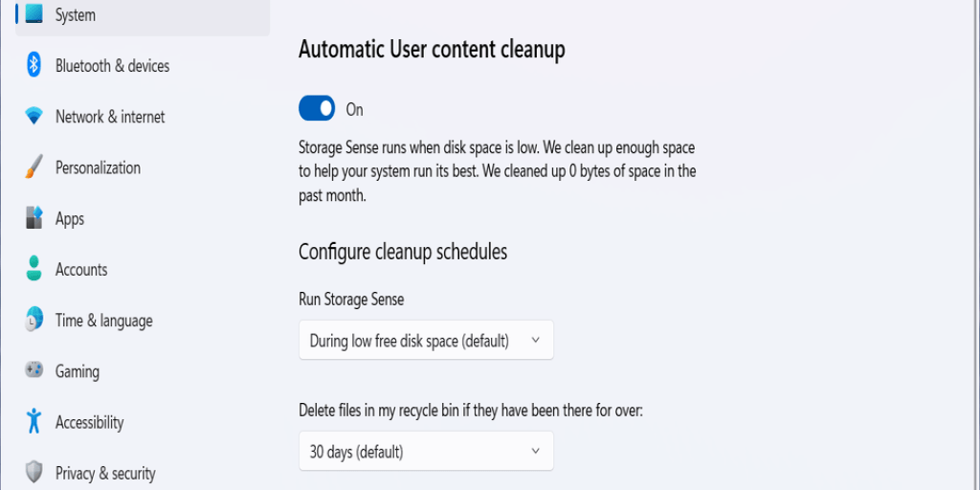The image size is (980, 490).
Task: Click the Personalization paintbrush icon
Action: (x=33, y=167)
